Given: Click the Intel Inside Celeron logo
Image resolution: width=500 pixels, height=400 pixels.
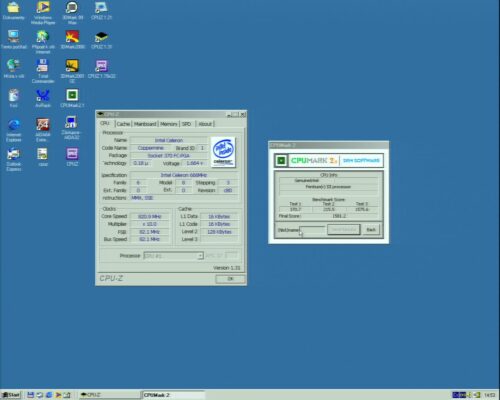Looking at the screenshot, I should tap(223, 152).
